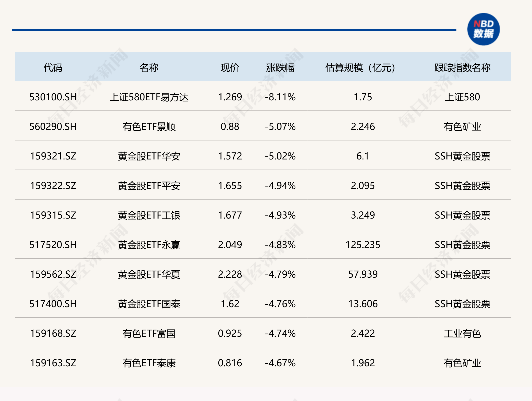Click 有色矿业 in the 159163.SZ row
Image resolution: width=532 pixels, height=401 pixels.
462,363
